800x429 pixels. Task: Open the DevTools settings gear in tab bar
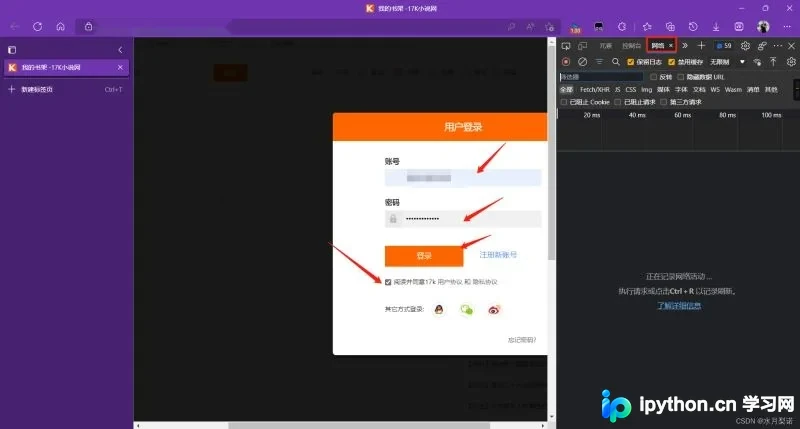point(745,46)
